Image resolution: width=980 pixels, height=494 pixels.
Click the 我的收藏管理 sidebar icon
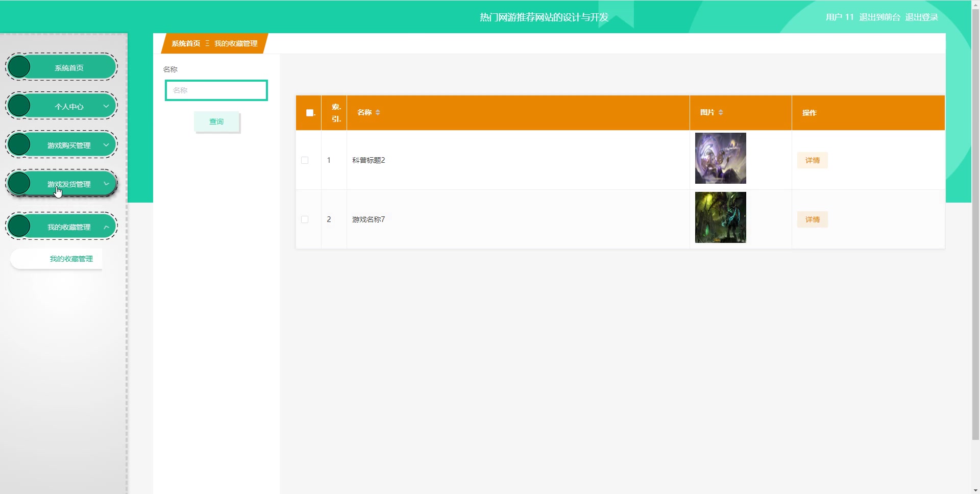20,226
